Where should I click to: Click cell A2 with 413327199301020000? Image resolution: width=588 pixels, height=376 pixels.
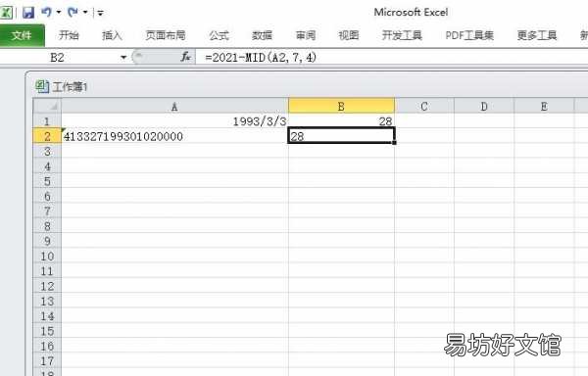click(174, 136)
